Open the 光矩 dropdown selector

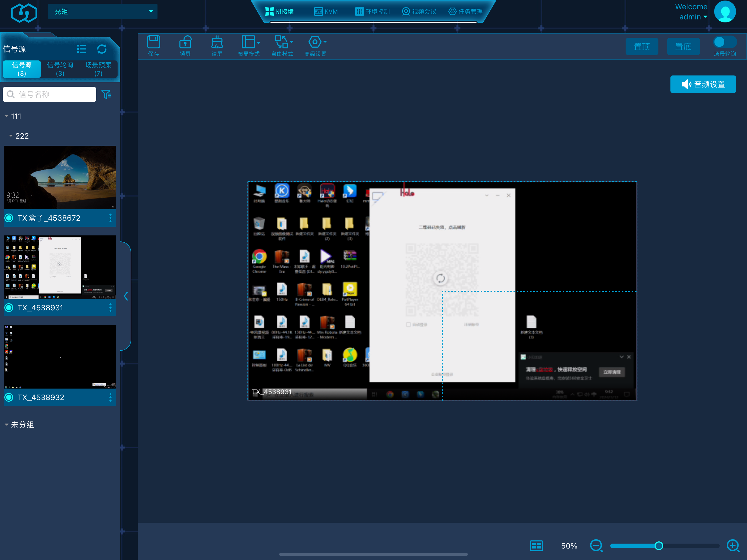[103, 11]
